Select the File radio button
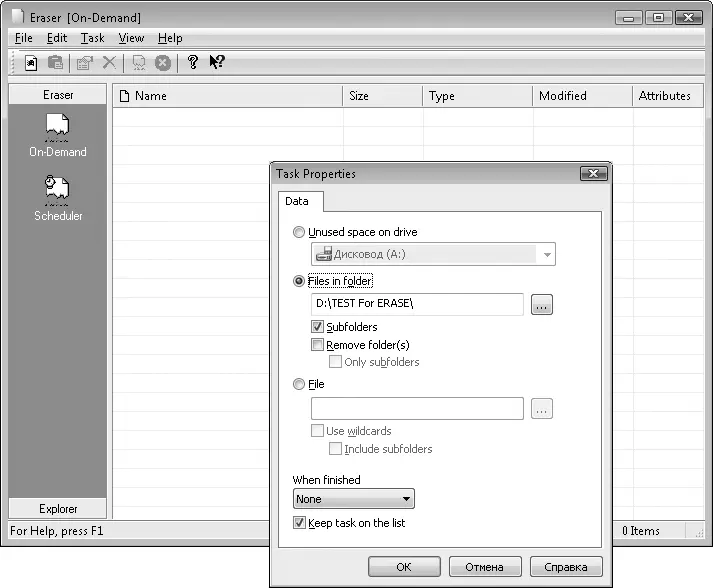The image size is (713, 588). coord(298,384)
